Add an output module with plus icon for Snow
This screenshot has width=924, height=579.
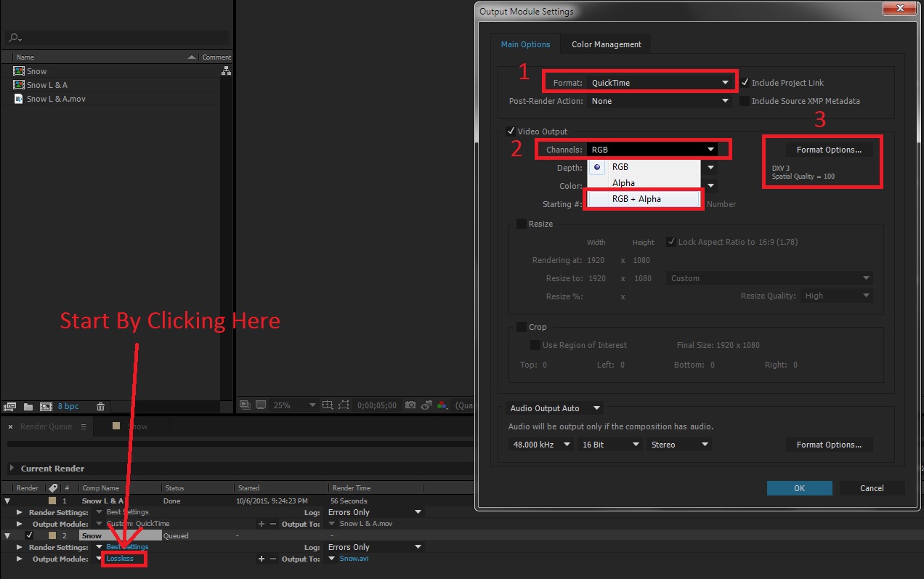(261, 559)
